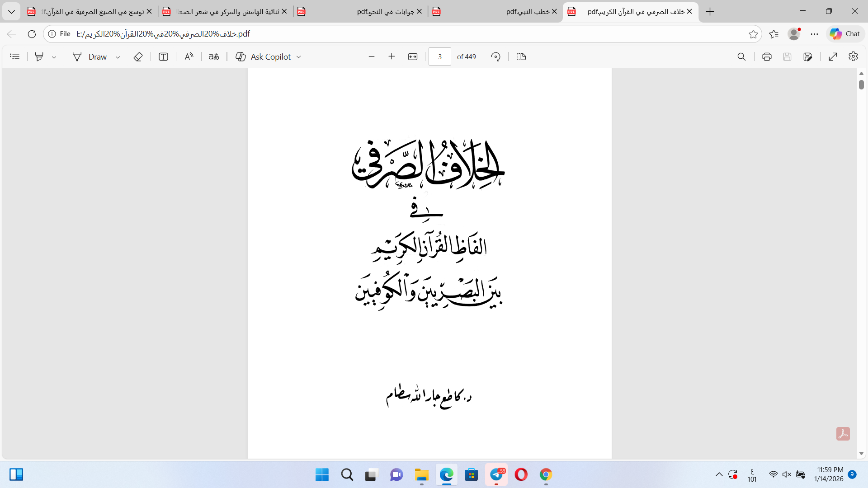Image resolution: width=868 pixels, height=488 pixels.
Task: Open the Windows Start menu
Action: [x=322, y=475]
